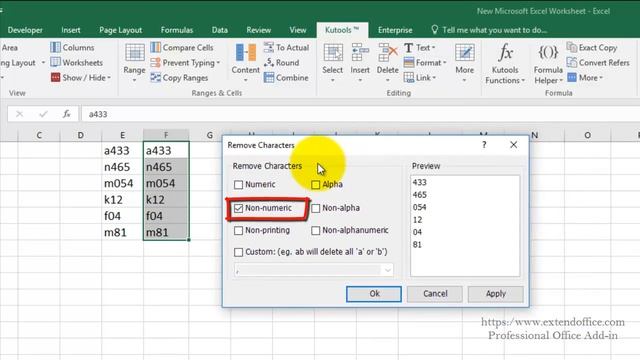Screen dimensions: 640x360
Task: Check the Alpha checkbox
Action: click(316, 184)
